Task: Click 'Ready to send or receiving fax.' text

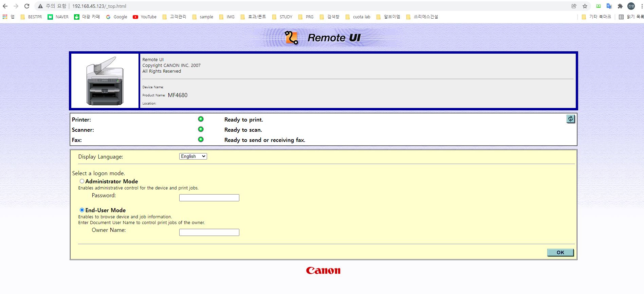Action: 265,140
